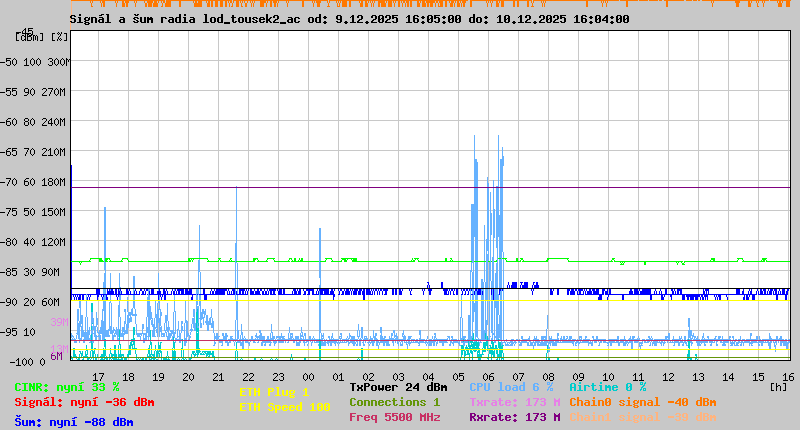
Task: Click the CPU load legend entry
Action: tap(511, 387)
